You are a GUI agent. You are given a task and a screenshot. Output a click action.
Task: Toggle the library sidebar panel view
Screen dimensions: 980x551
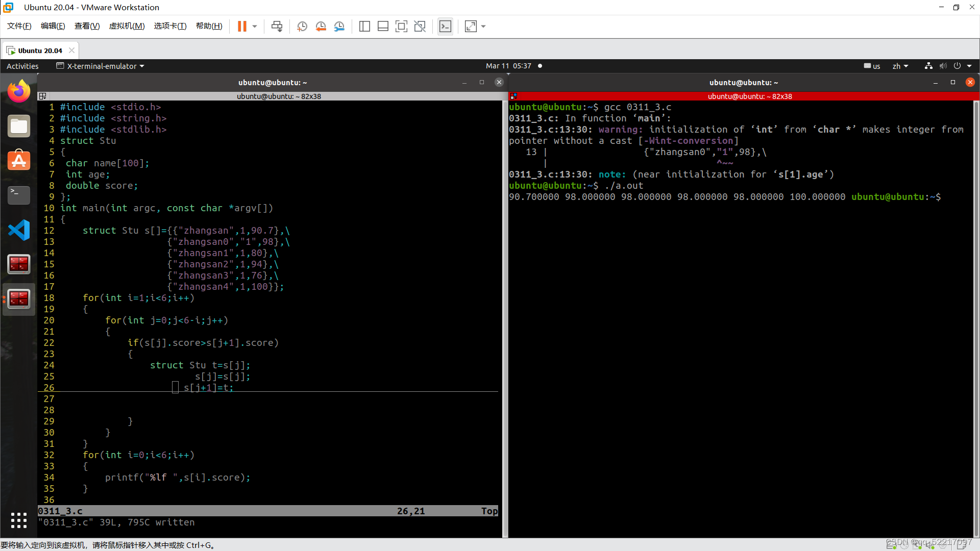[x=364, y=27]
